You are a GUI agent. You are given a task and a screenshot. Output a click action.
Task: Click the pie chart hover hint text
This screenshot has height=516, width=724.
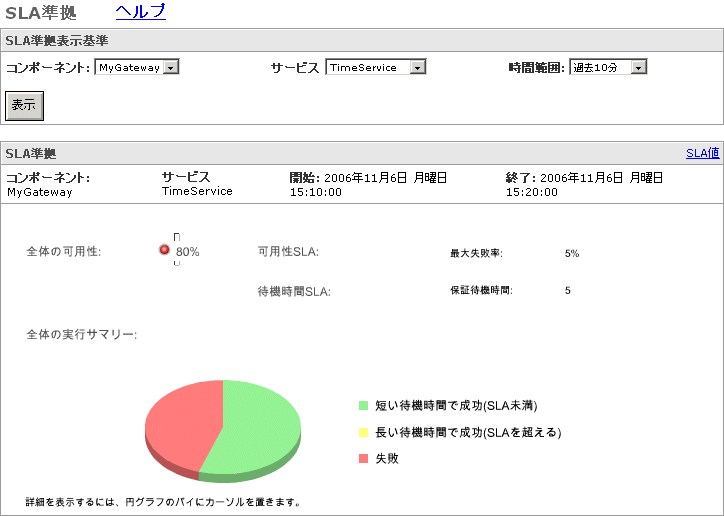(163, 502)
